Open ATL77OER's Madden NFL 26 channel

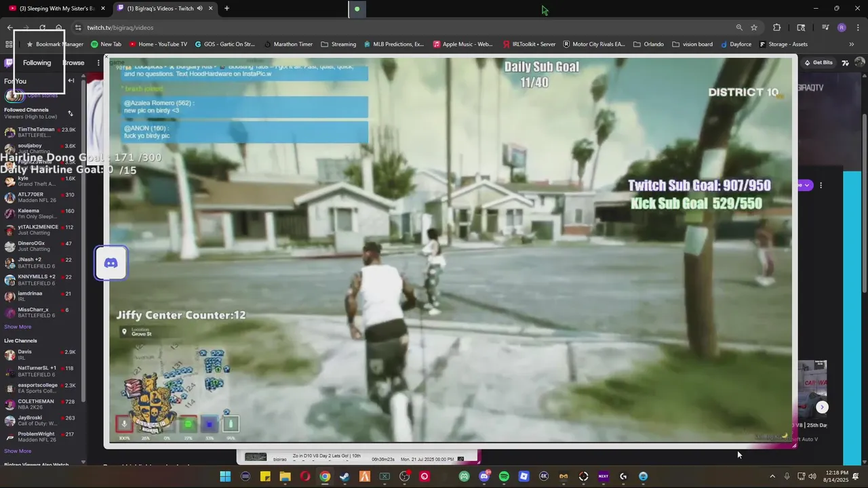41,197
